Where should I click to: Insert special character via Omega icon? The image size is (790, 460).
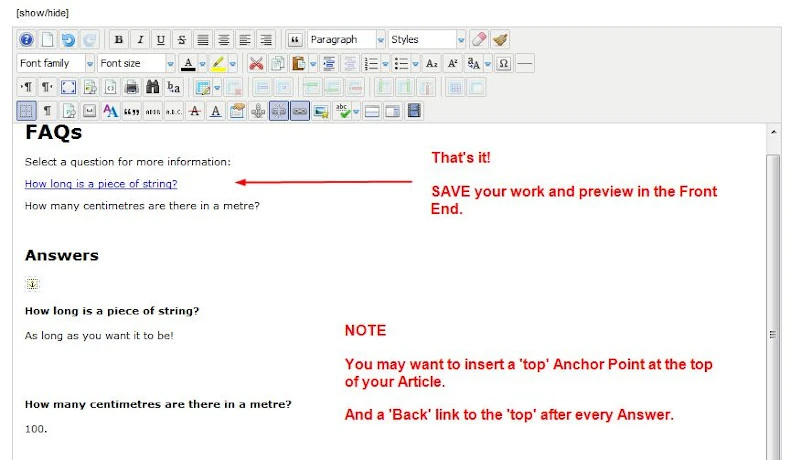(503, 63)
